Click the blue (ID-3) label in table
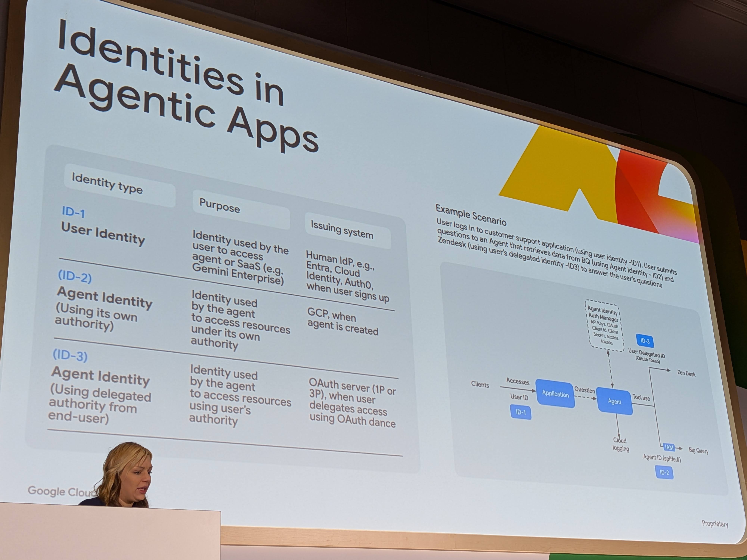Screen dimensions: 747x560 (70, 355)
